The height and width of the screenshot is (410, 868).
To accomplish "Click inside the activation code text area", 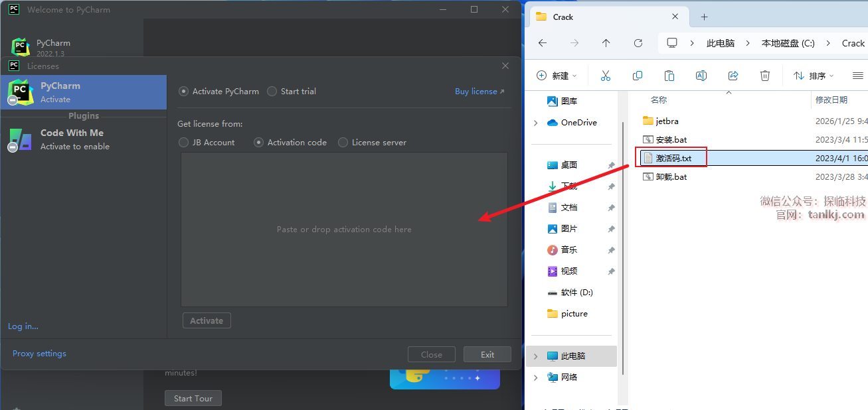I will coord(344,230).
